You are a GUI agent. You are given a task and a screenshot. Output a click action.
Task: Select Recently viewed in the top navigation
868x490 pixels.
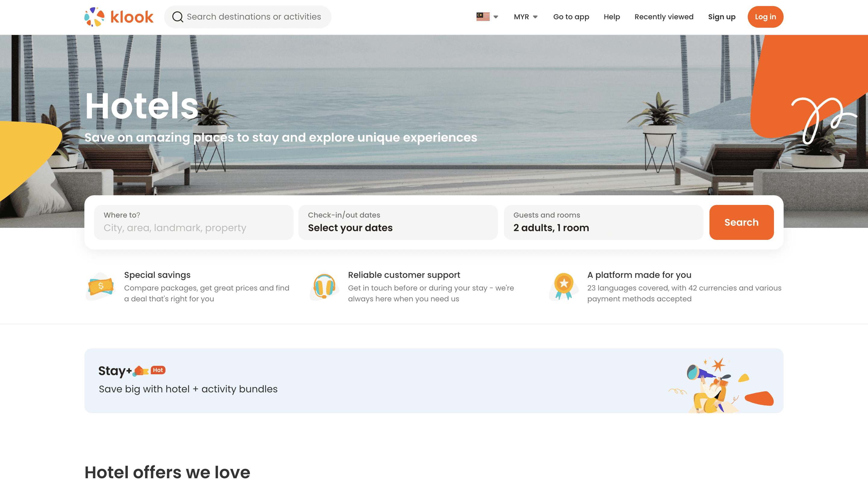click(x=663, y=17)
